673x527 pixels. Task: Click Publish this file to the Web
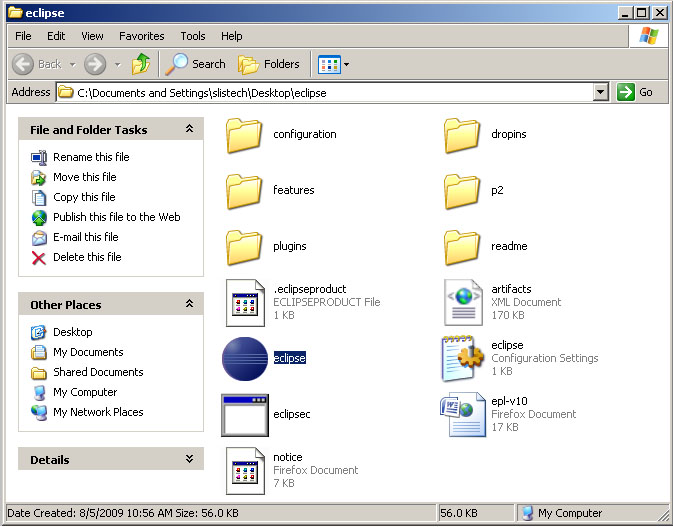point(117,217)
